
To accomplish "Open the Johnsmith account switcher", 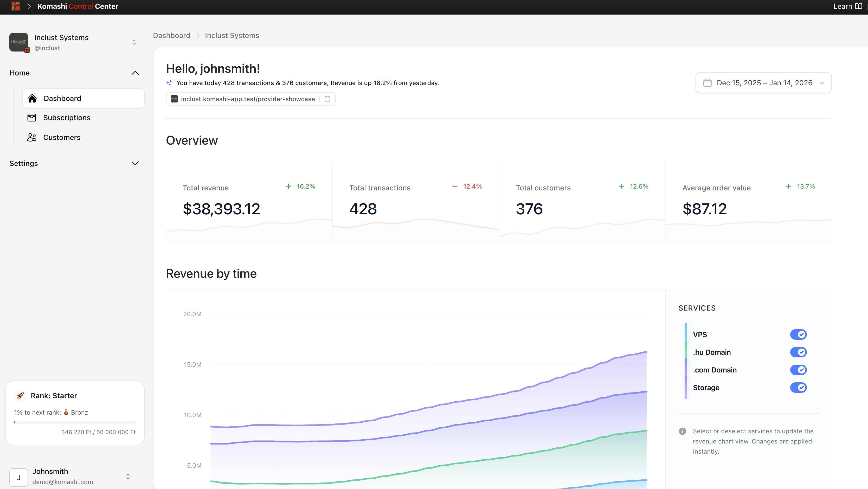I will tap(128, 477).
